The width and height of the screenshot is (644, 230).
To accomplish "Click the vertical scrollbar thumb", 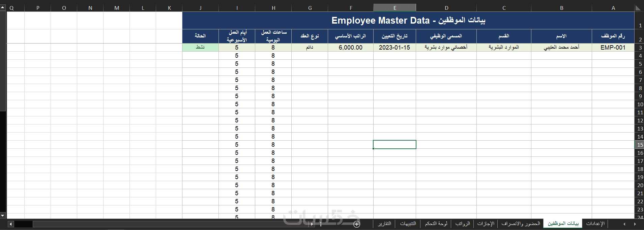I will [3, 61].
